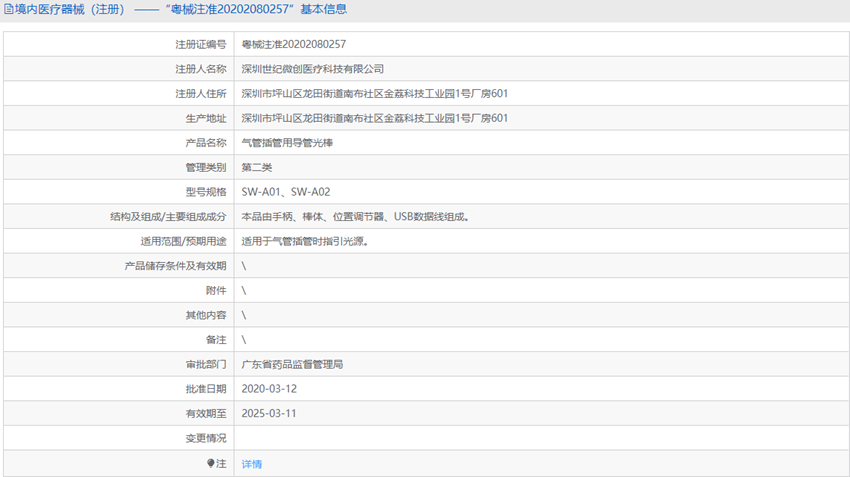Click the 产品名称 label
The height and width of the screenshot is (477, 850).
coord(206,143)
